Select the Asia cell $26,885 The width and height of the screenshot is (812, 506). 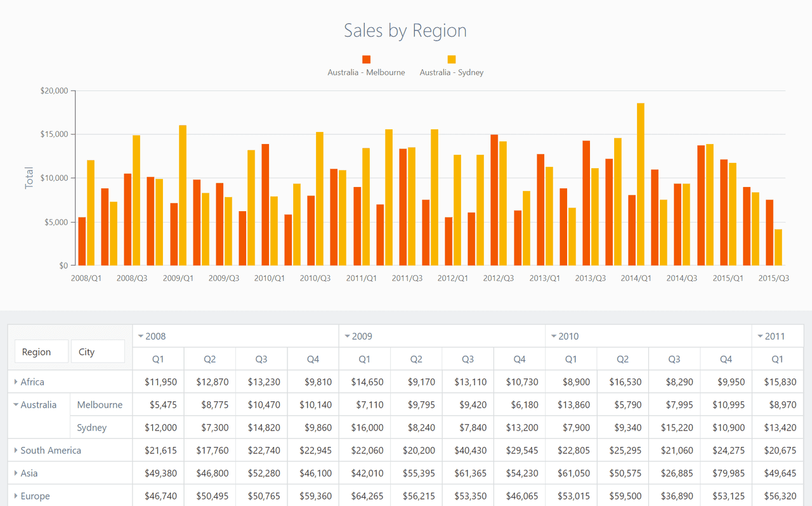click(674, 473)
